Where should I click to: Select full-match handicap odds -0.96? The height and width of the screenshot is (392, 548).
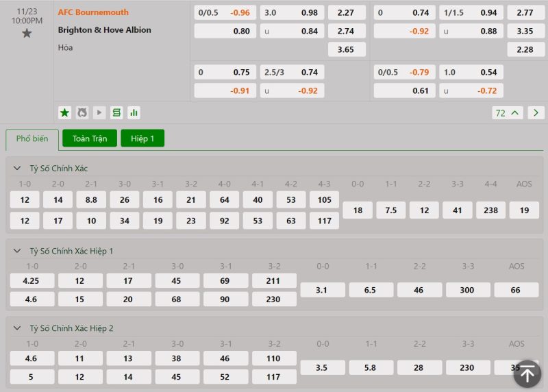pyautogui.click(x=225, y=12)
